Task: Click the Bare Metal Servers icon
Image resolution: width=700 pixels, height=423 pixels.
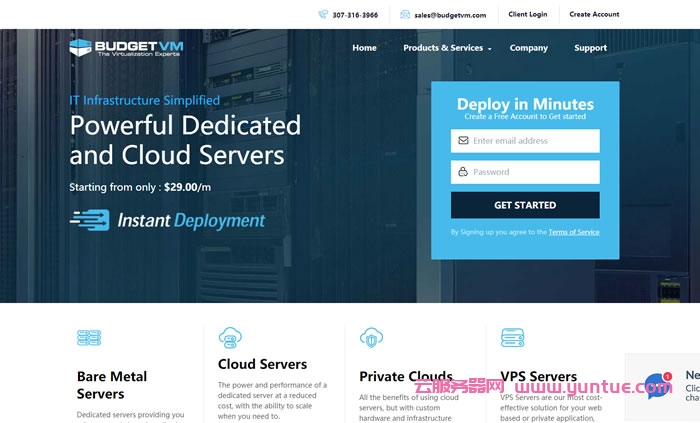Action: point(89,338)
